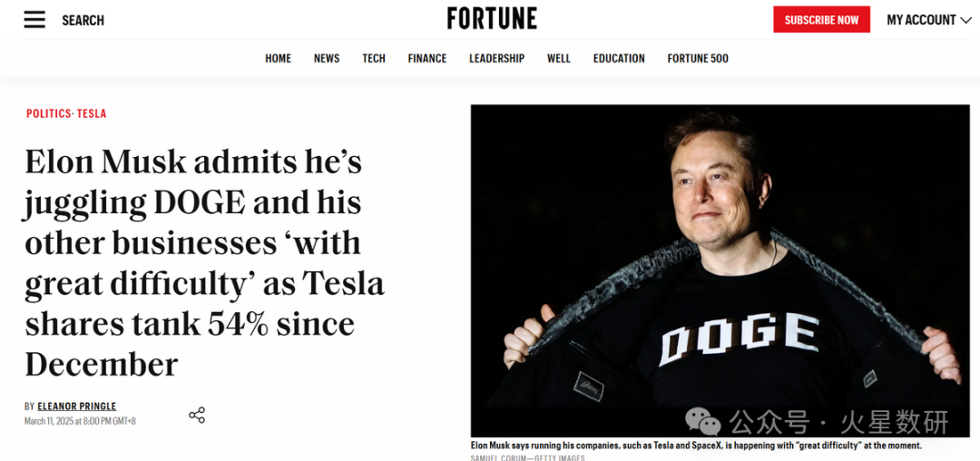Viewport: 980px width, 461px height.
Task: Go to the Home menu item
Action: point(278,58)
